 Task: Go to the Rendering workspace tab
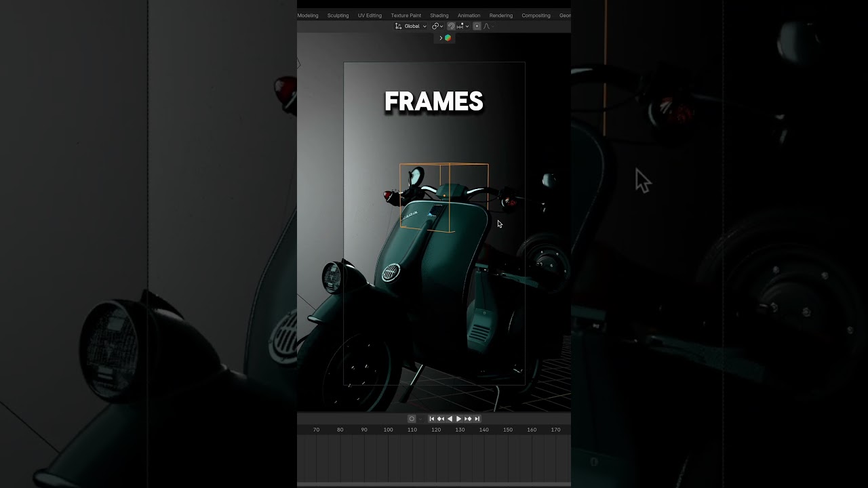tap(501, 16)
